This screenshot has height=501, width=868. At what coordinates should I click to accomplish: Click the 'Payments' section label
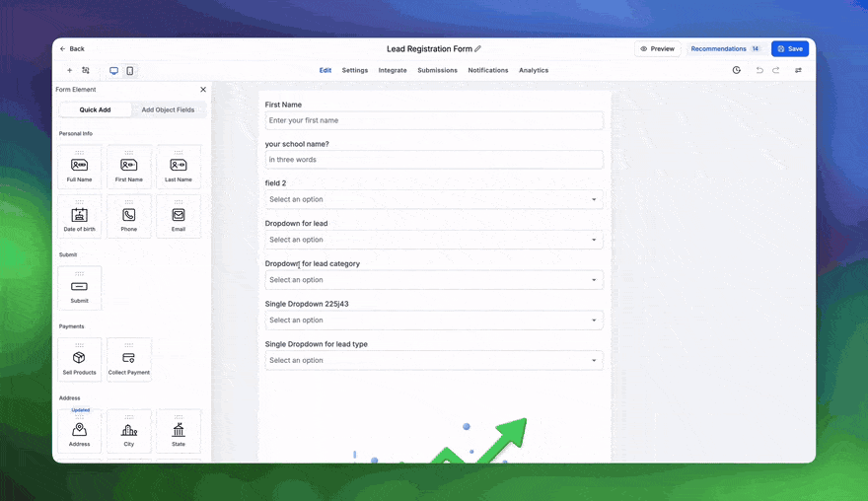click(71, 326)
